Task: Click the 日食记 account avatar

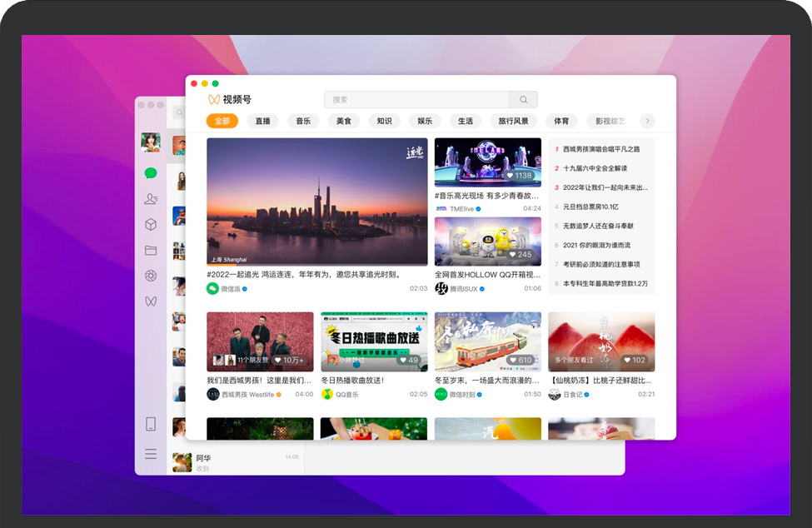Action: 554,395
